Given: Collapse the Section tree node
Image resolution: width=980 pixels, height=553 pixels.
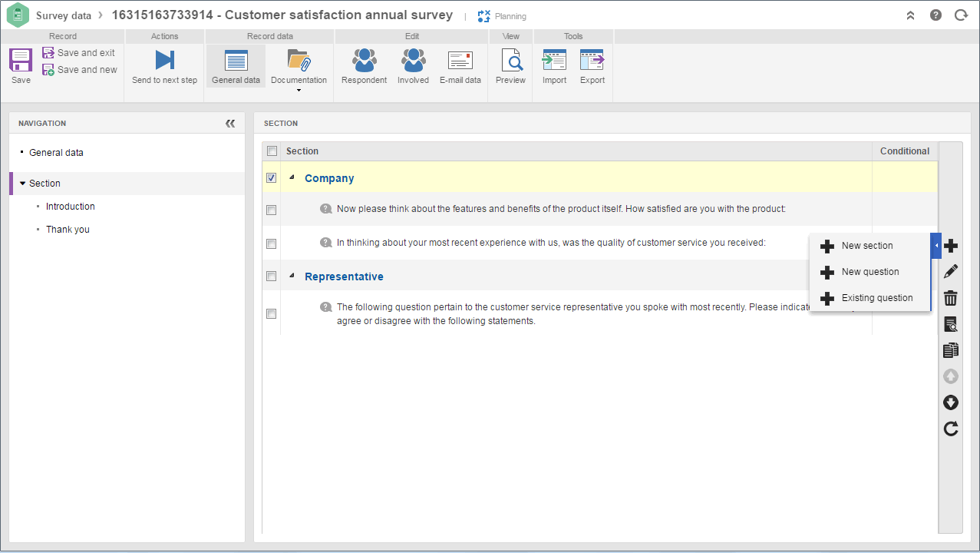Looking at the screenshot, I should pyautogui.click(x=22, y=184).
